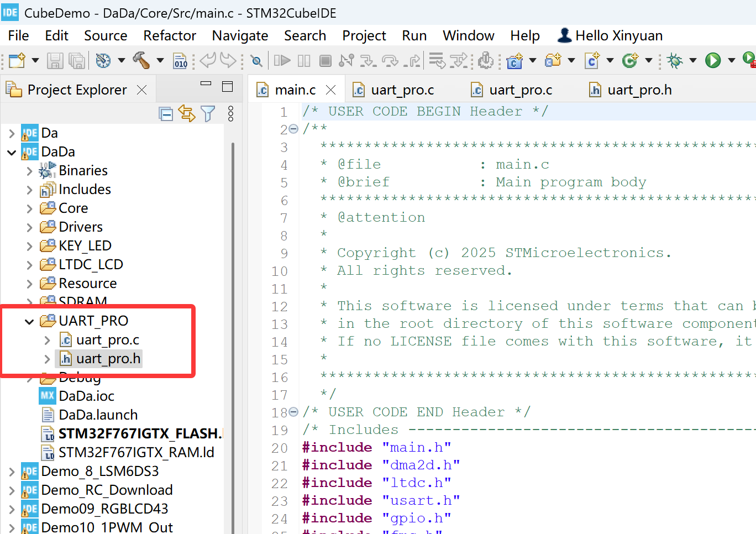Screen dimensions: 756x534
Task: Open the Source menu
Action: coord(105,35)
